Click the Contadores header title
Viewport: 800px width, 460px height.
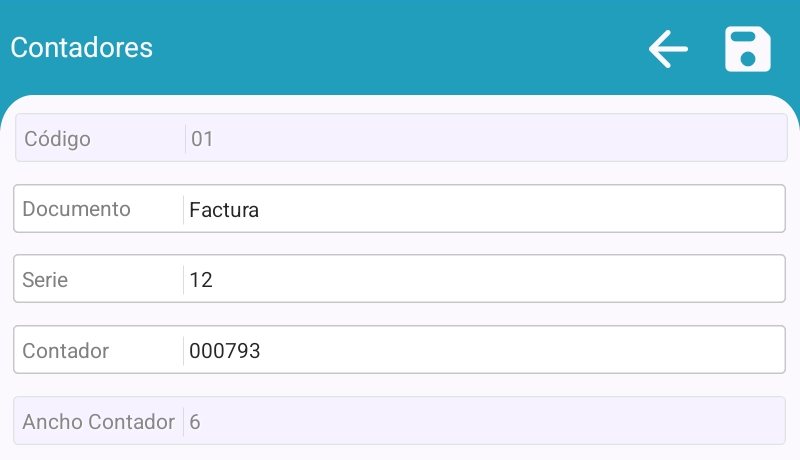[x=82, y=48]
